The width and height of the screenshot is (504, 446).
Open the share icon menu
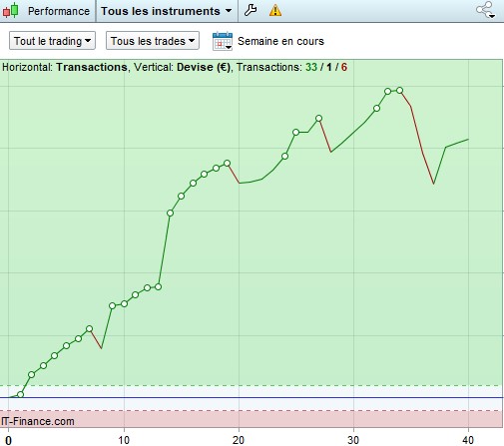485,10
